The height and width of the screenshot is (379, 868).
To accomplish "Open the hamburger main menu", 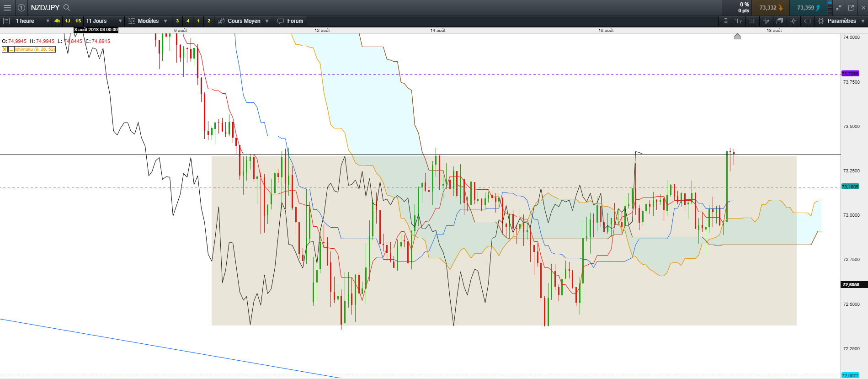I will tap(7, 8).
